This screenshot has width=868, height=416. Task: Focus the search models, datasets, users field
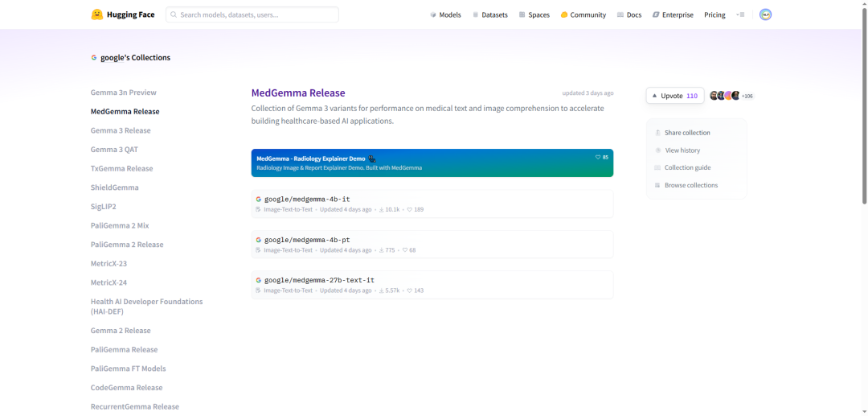pos(252,15)
